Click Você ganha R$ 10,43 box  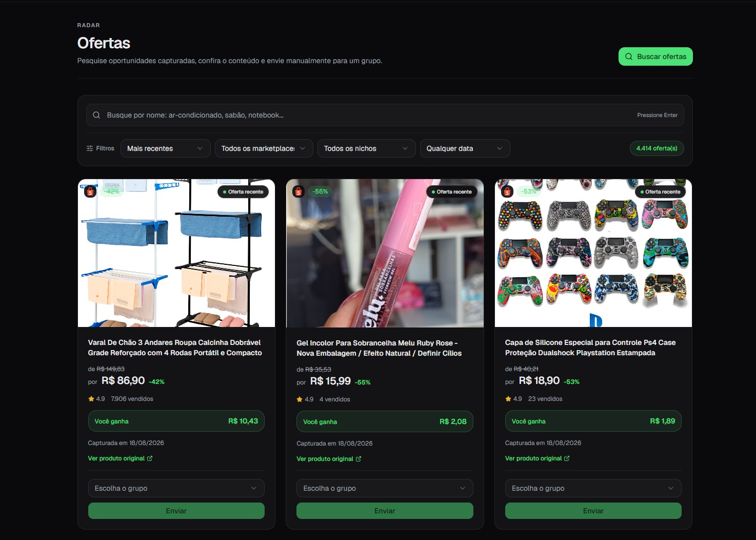pyautogui.click(x=176, y=421)
